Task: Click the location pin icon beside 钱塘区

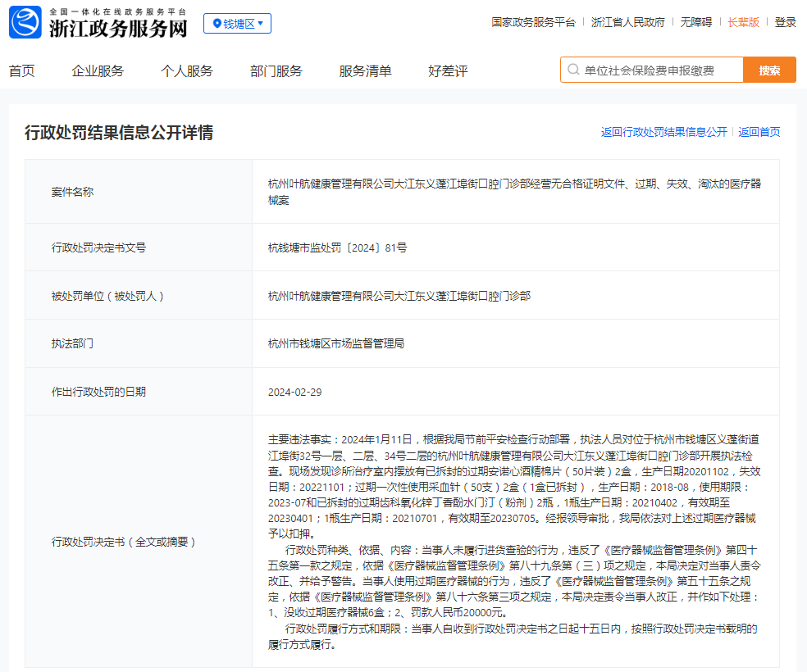Action: coord(217,24)
